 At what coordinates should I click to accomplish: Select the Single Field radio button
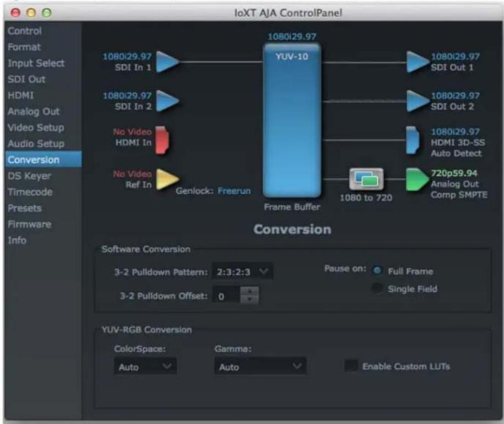[377, 288]
